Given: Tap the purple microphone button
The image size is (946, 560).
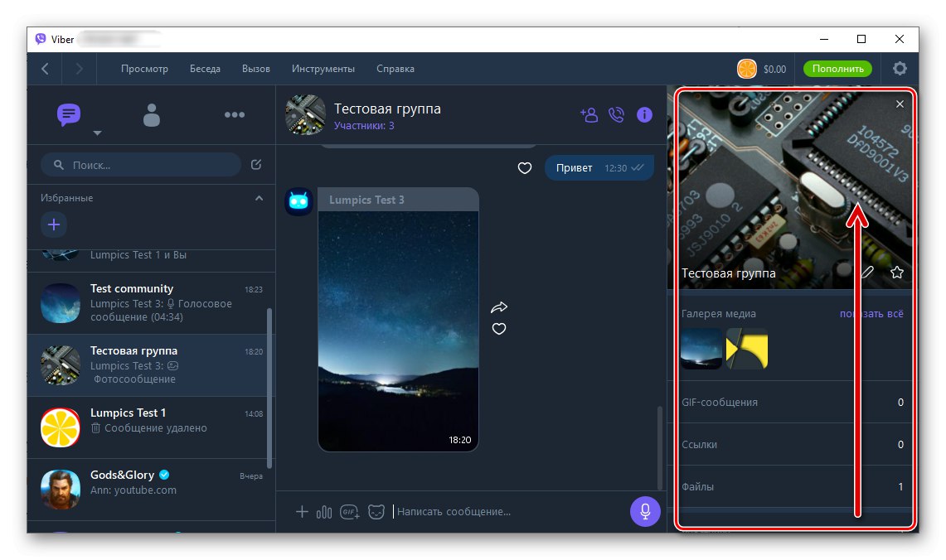Looking at the screenshot, I should [644, 511].
